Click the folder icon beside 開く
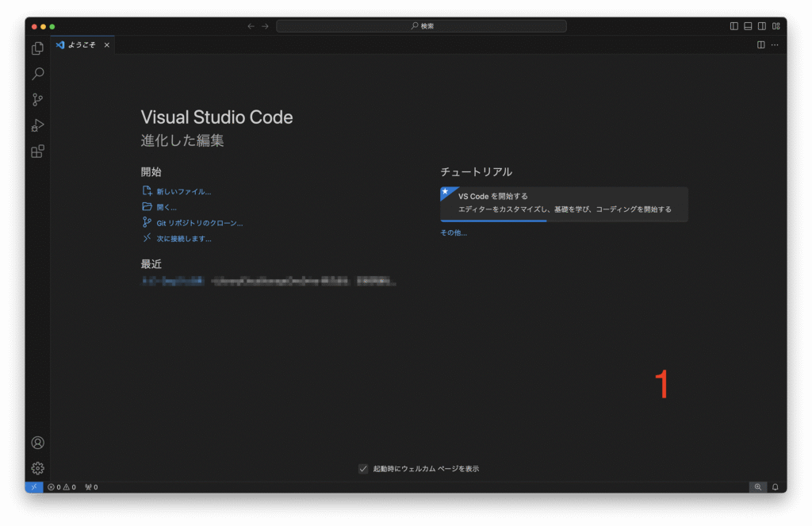812x526 pixels. [147, 206]
